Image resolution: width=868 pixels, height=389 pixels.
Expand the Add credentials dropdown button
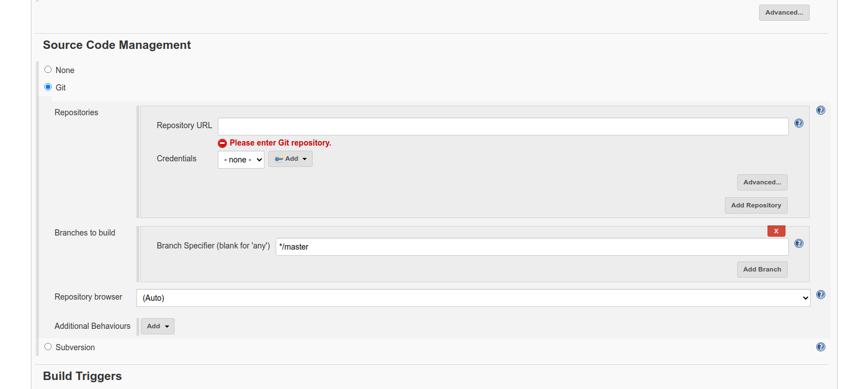tap(290, 159)
